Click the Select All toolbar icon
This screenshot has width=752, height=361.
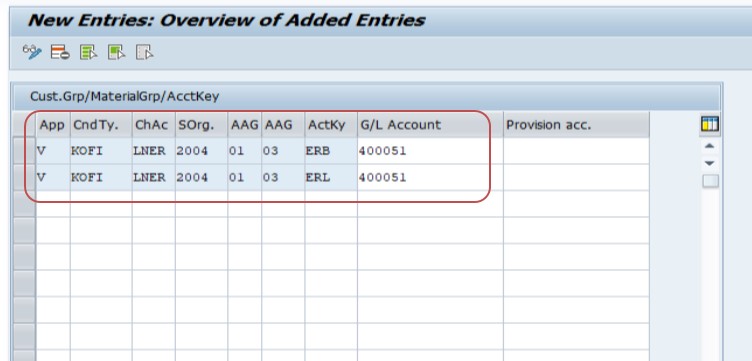pos(89,52)
